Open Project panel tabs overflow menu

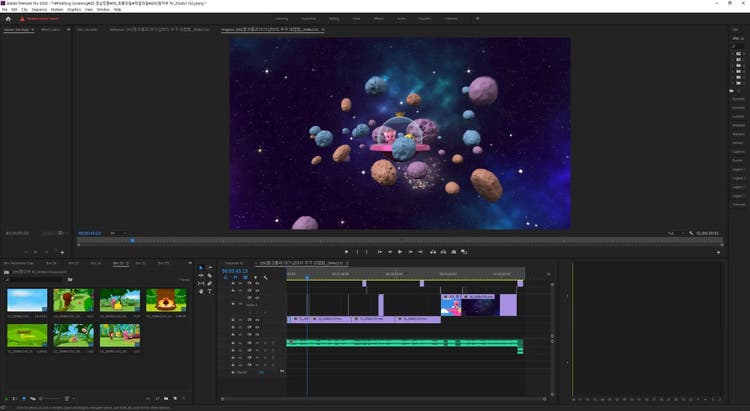click(190, 263)
